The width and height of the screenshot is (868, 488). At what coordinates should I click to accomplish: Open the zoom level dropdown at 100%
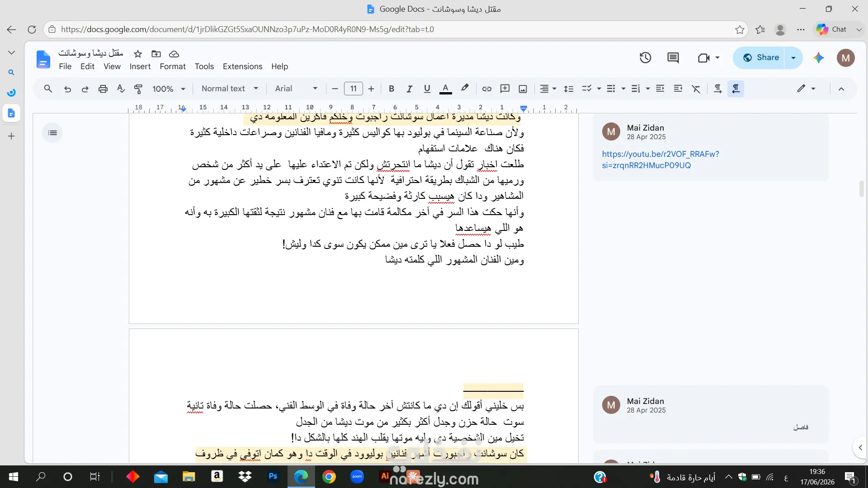[x=169, y=89]
